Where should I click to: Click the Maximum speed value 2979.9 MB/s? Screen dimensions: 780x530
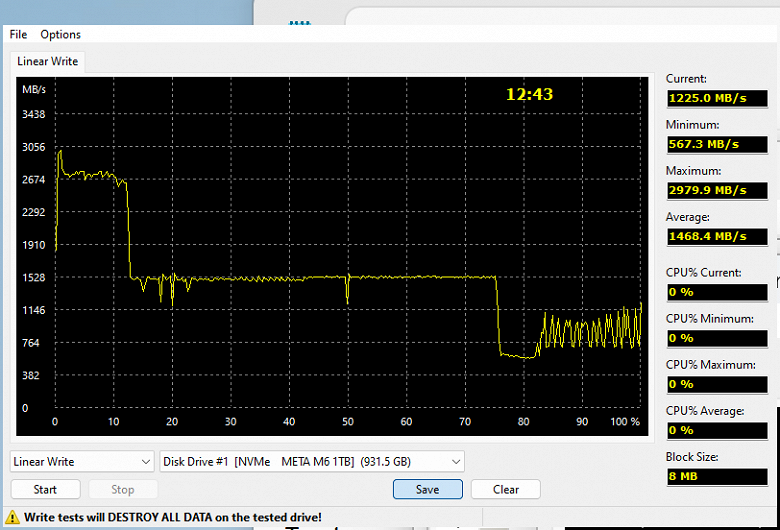(717, 190)
